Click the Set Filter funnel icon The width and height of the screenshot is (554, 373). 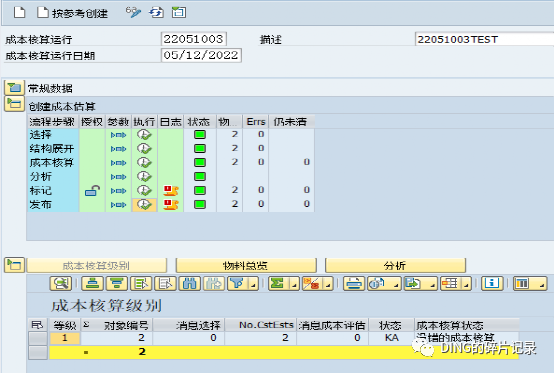238,283
